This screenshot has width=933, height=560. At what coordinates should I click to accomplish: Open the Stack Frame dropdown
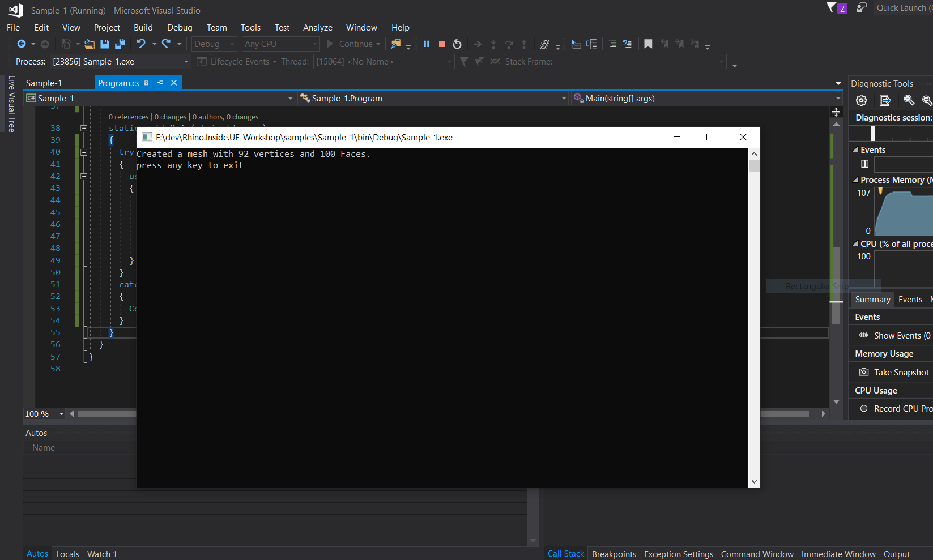[x=641, y=62]
